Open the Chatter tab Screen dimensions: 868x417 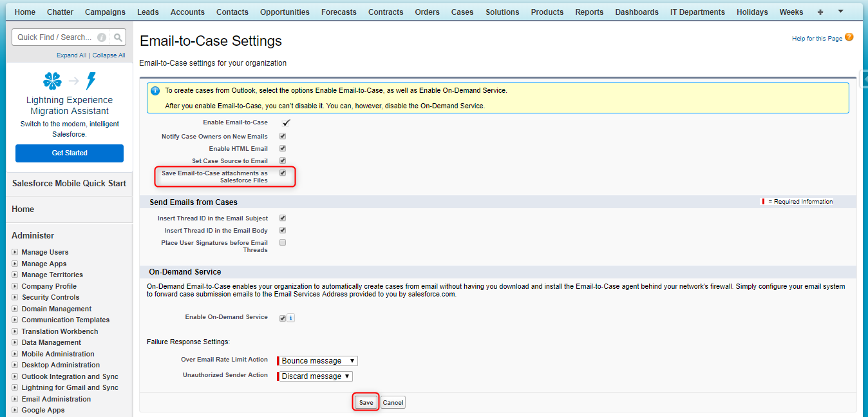point(61,12)
